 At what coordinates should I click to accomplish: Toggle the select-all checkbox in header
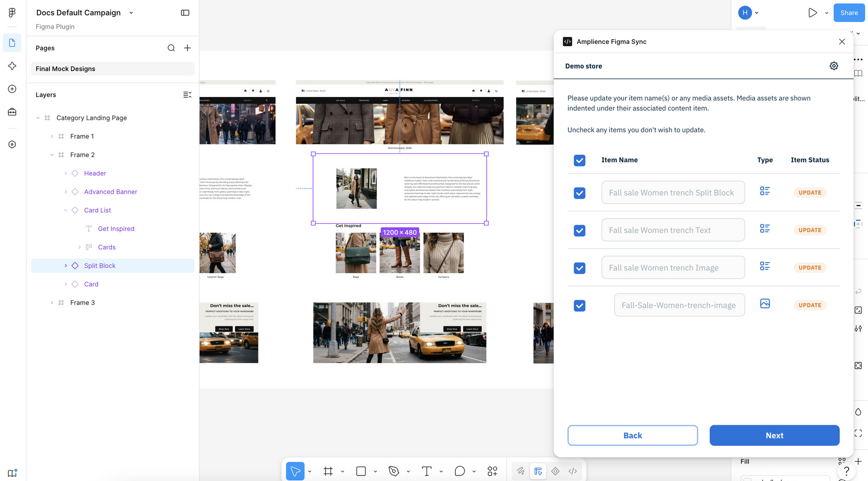click(579, 160)
